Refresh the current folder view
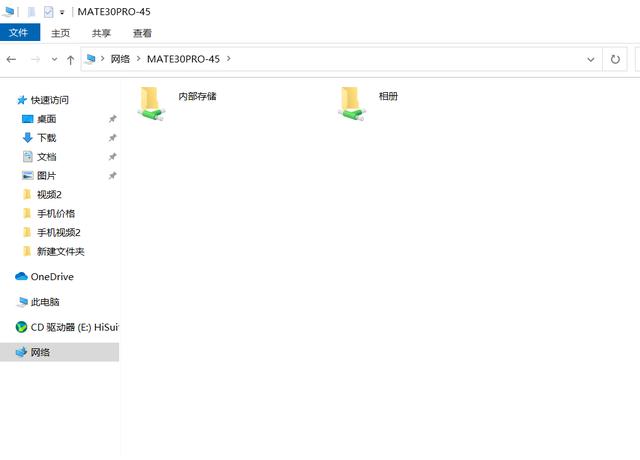Viewport: 640px width, 460px height. point(615,60)
